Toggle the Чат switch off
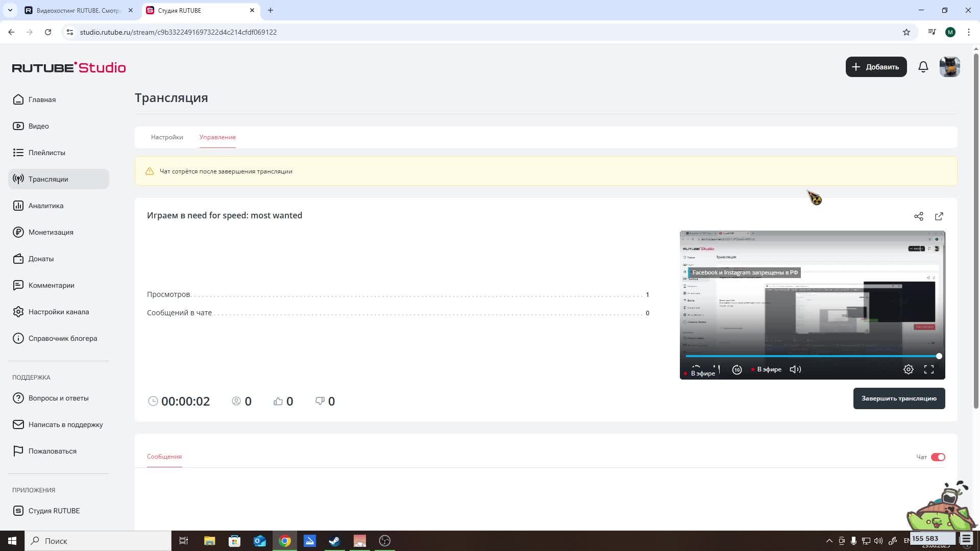Screen dimensions: 980x551 pos(938,457)
